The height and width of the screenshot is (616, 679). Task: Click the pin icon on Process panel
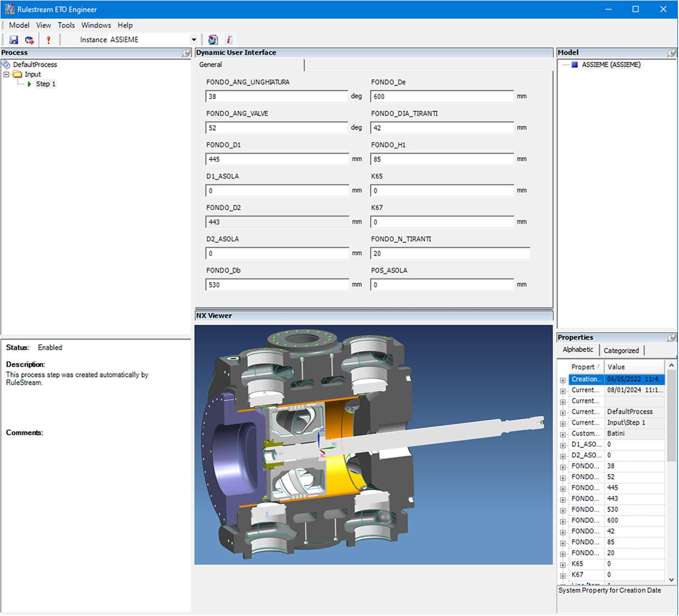[x=186, y=53]
